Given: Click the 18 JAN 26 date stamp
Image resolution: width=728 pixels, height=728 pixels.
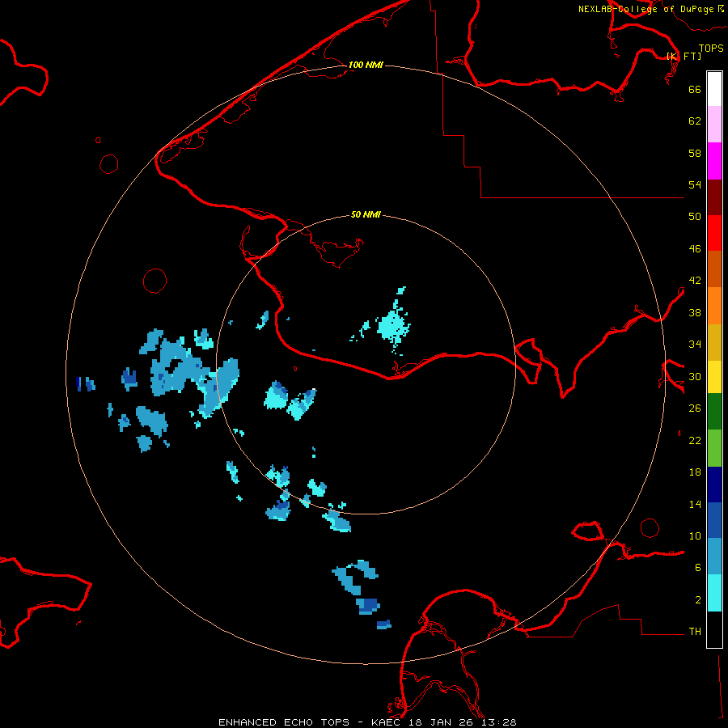Looking at the screenshot, I should click(x=442, y=722).
